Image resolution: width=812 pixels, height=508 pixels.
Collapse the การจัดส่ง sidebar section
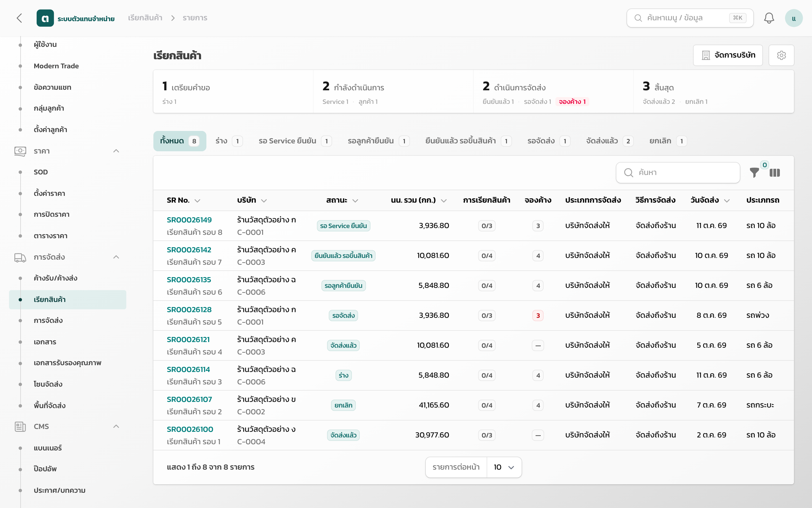[x=116, y=257]
